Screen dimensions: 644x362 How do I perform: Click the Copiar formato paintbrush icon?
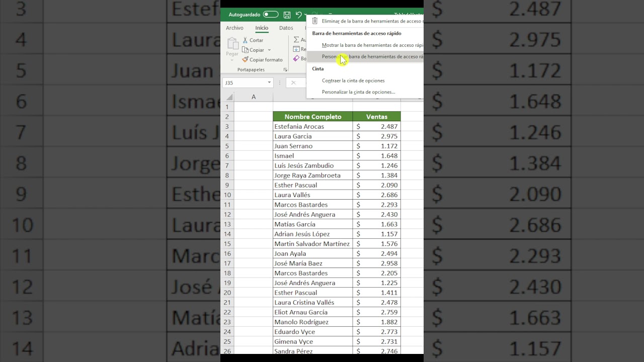[x=246, y=60]
